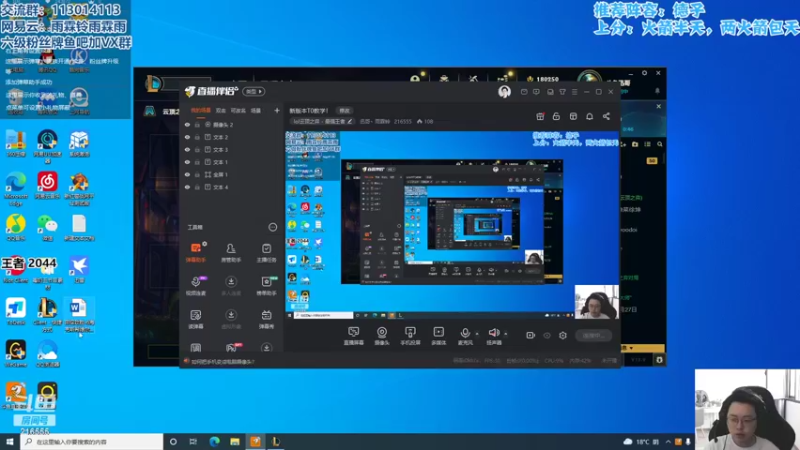The image size is (800, 450).
Task: Hide the 文本 3 source layer
Action: [x=187, y=149]
